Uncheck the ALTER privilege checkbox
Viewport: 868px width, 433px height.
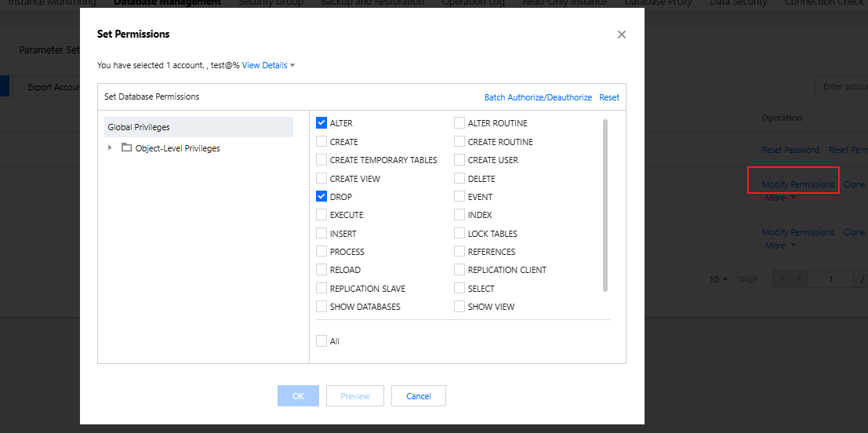[321, 123]
